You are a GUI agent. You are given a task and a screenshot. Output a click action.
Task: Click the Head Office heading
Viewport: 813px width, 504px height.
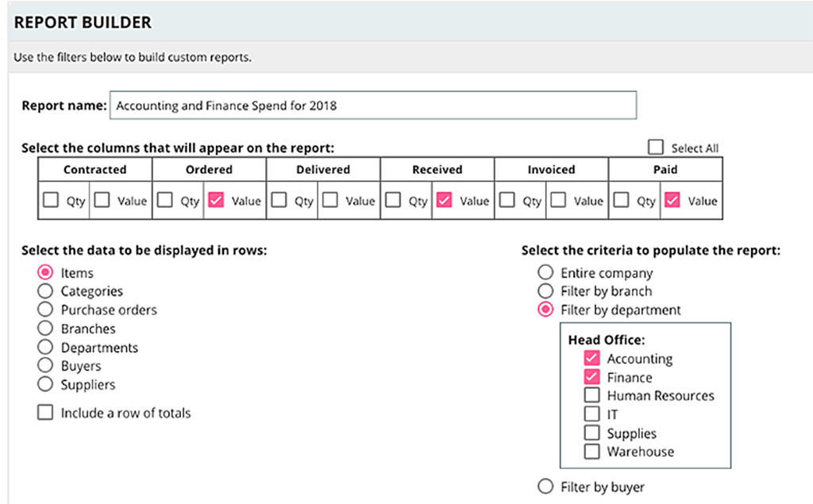coord(607,340)
